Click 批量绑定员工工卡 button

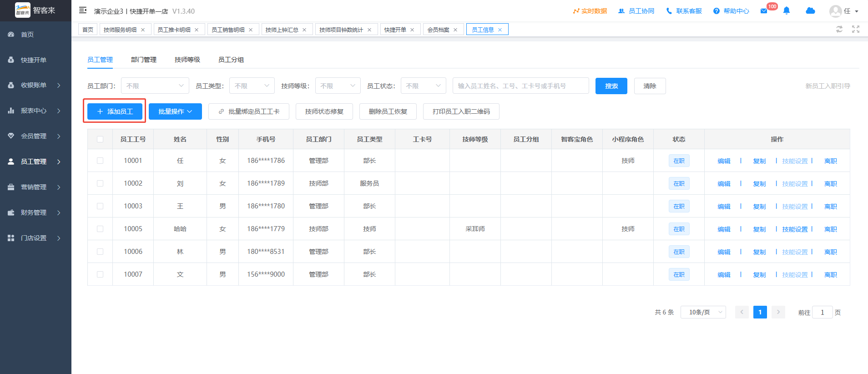pyautogui.click(x=249, y=111)
